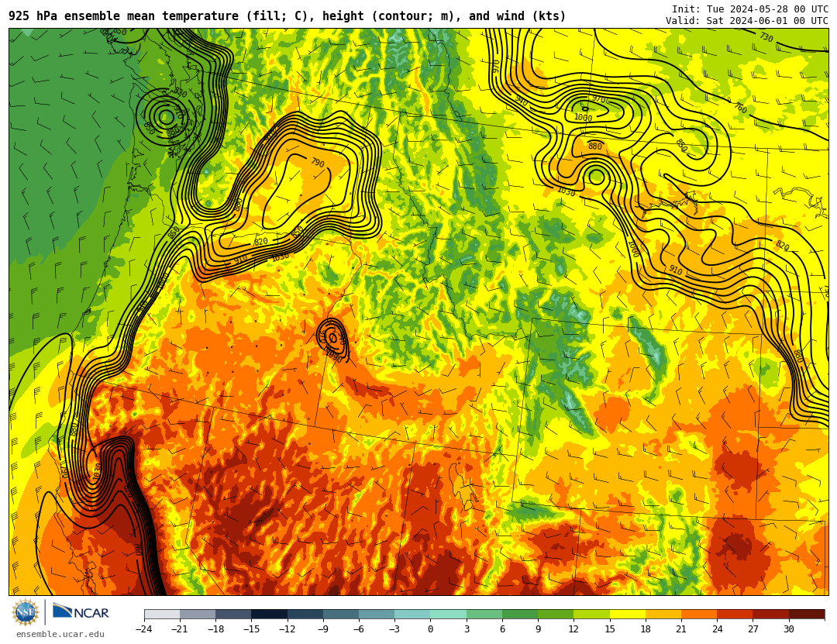837x644 pixels.
Task: Click the 3 colorbar tick label
Action: coord(467,629)
